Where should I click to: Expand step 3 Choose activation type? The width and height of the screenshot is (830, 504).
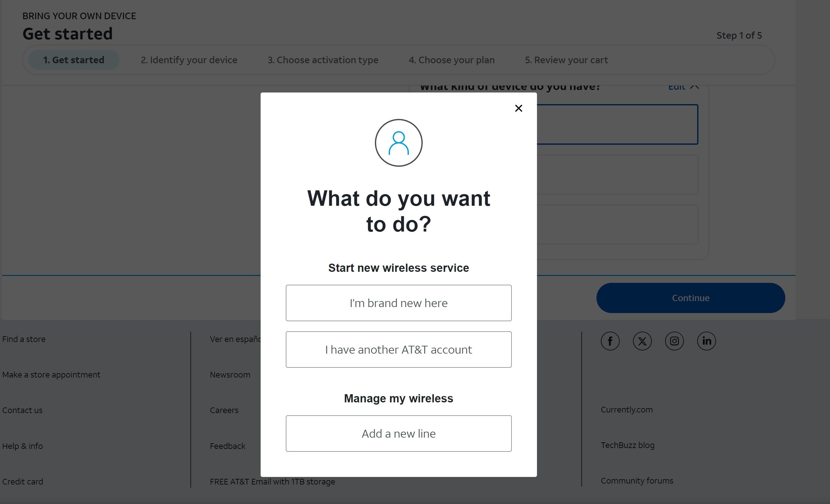click(323, 59)
